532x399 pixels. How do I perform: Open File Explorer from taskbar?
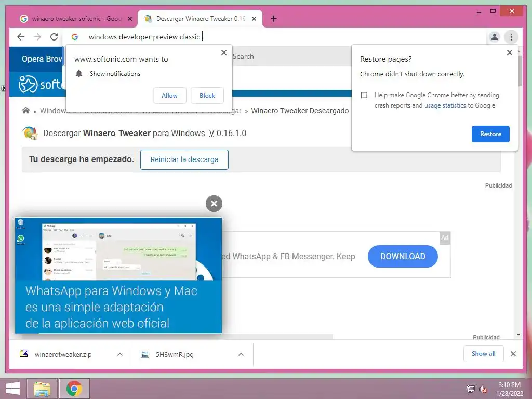[x=42, y=389]
